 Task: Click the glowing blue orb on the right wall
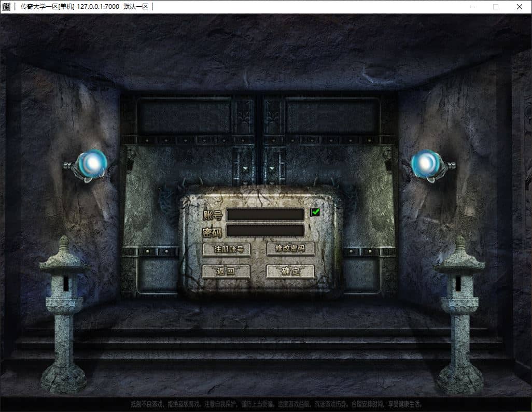point(426,164)
